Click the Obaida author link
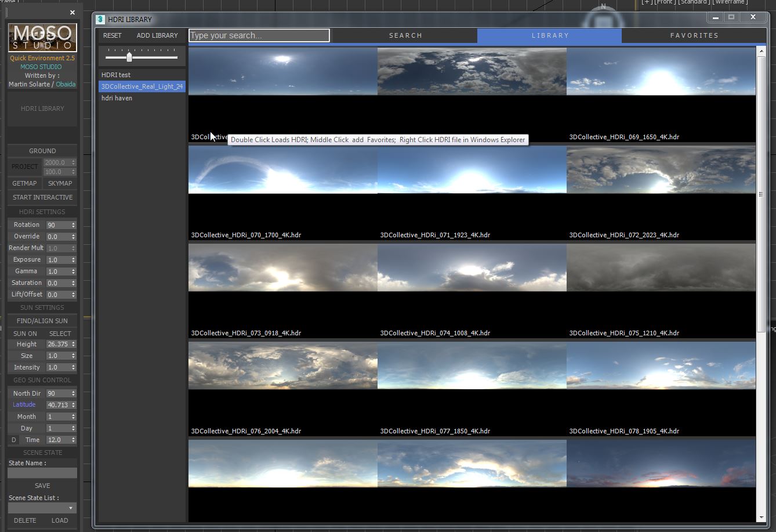This screenshot has width=776, height=532. pos(66,84)
